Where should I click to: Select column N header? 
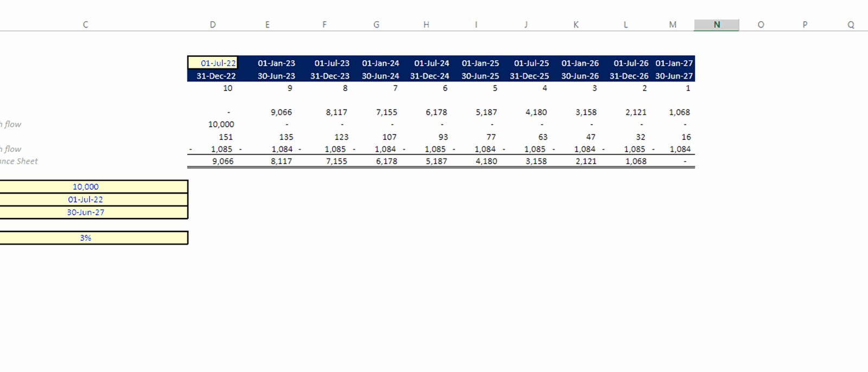tap(716, 25)
